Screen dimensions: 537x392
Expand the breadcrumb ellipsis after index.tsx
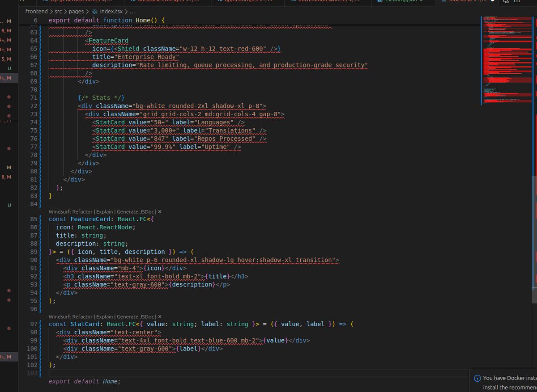132,12
